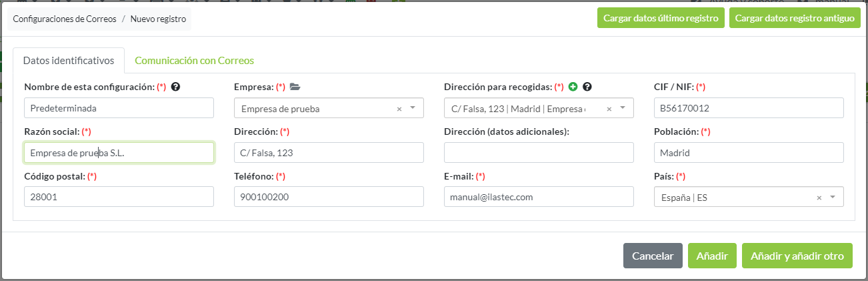868x281 pixels.
Task: Click the E-mail input field
Action: click(539, 197)
